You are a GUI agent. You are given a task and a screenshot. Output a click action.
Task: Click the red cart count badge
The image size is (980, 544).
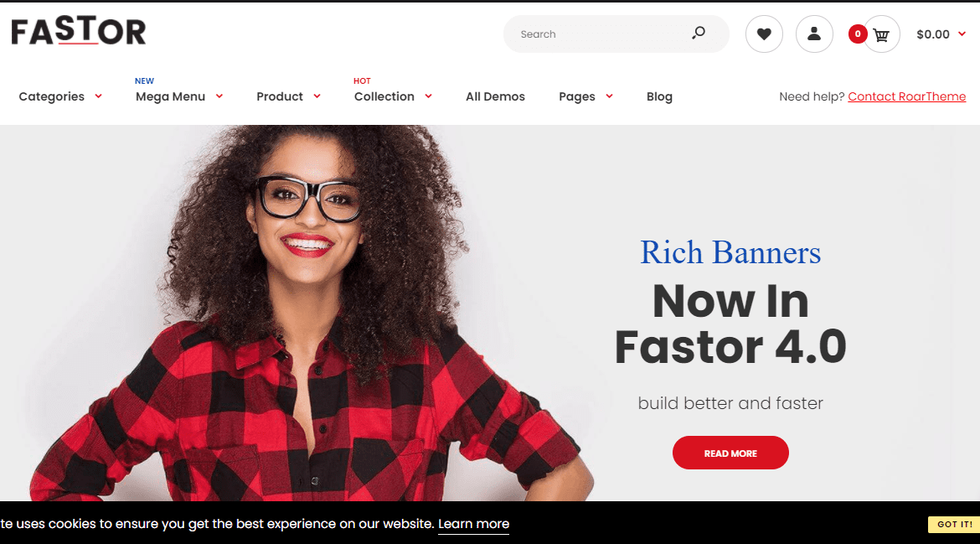point(858,34)
